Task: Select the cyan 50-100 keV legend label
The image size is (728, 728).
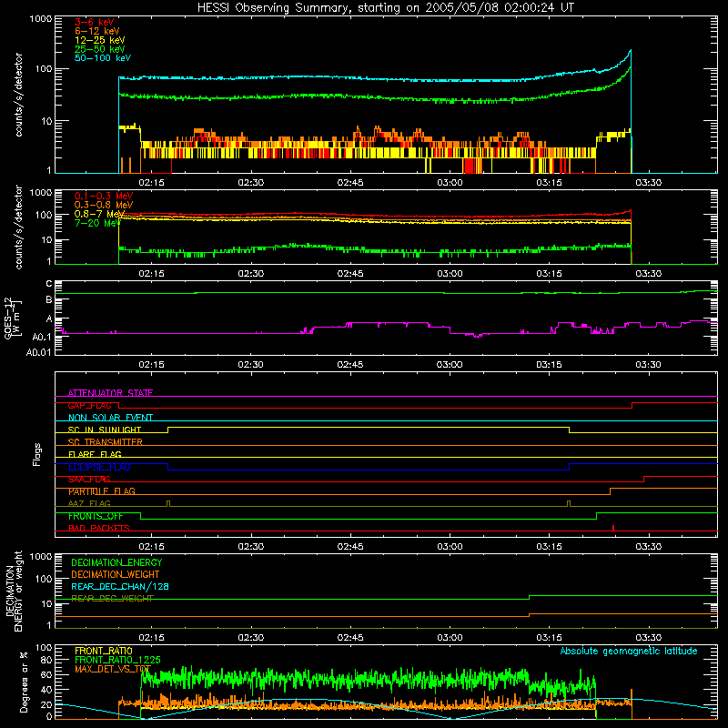Action: pos(103,58)
